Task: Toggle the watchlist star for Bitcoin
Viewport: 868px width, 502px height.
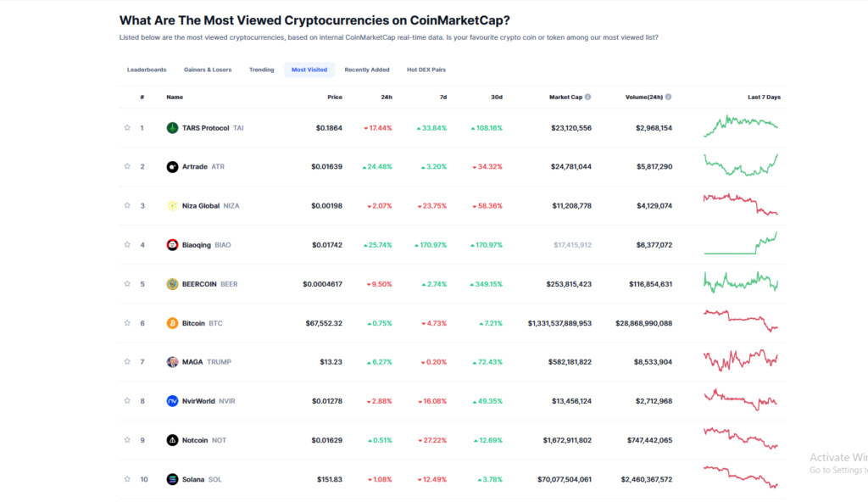Action: coord(127,323)
